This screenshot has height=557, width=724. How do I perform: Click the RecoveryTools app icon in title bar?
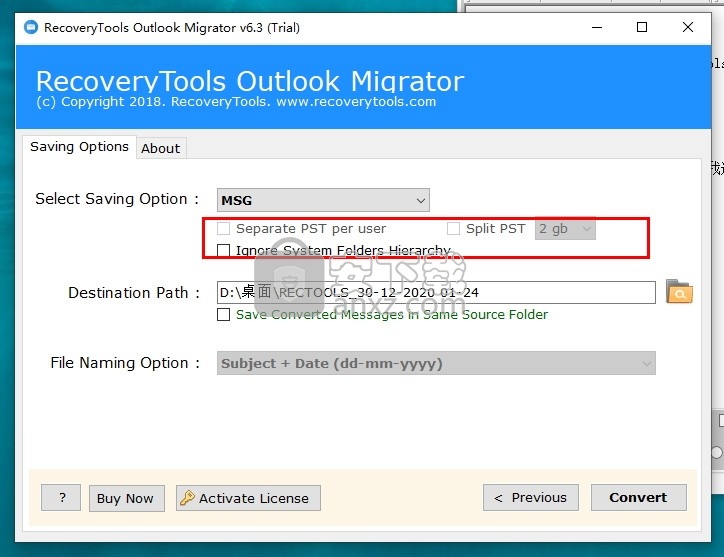pyautogui.click(x=31, y=27)
